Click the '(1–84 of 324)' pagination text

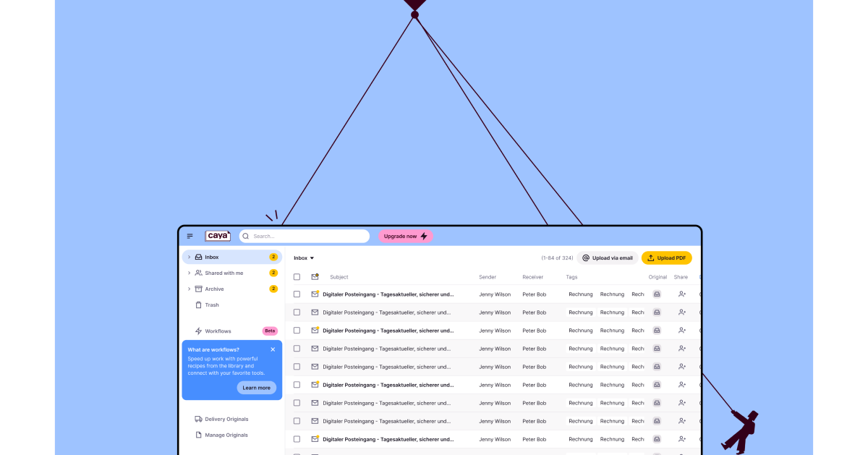click(557, 258)
